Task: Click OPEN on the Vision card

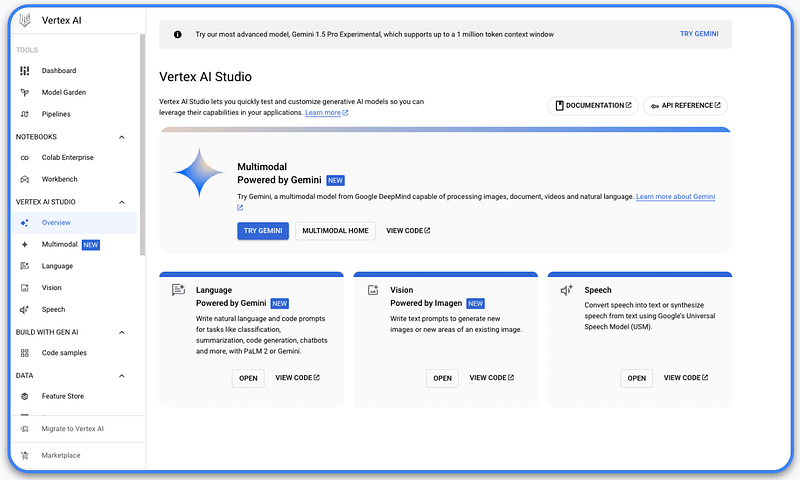Action: pos(442,378)
